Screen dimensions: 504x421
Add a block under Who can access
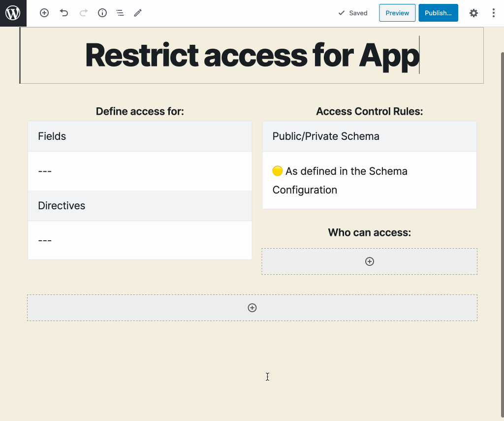click(369, 261)
